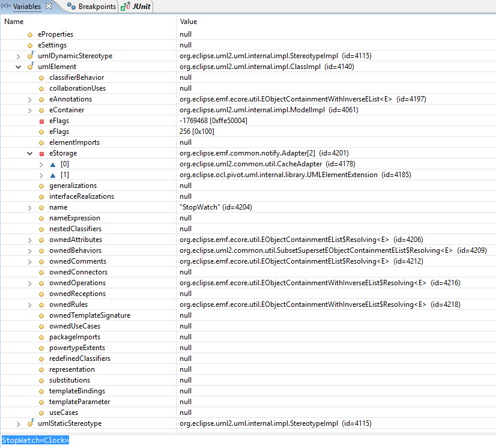Click the JUnit tab icon
The image size is (496, 448).
(x=126, y=6)
